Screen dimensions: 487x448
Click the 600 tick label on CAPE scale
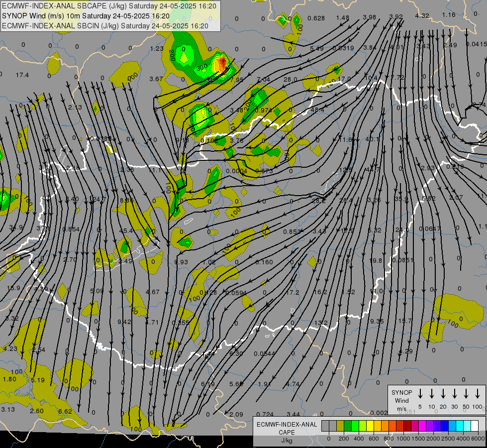pos(374,439)
